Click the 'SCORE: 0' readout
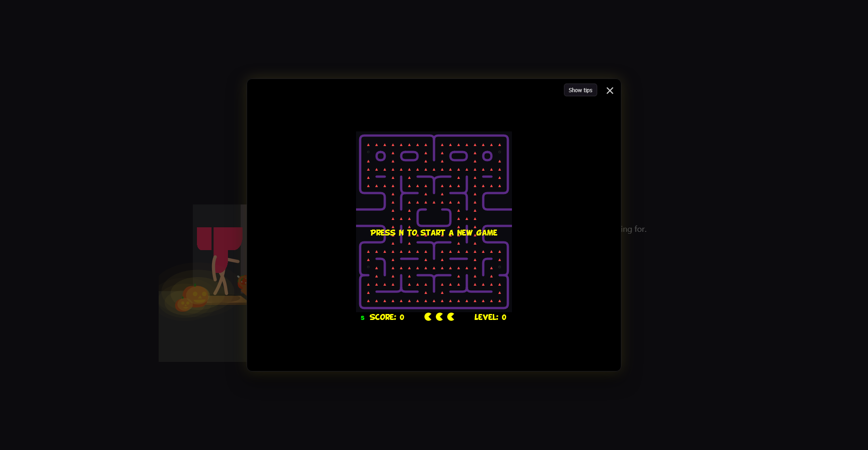The height and width of the screenshot is (450, 868). pyautogui.click(x=387, y=317)
